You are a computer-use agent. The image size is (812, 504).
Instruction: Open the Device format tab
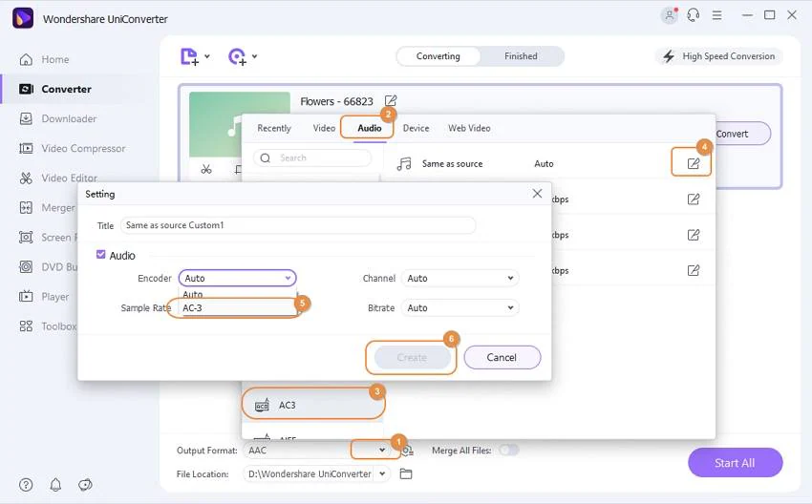click(x=416, y=128)
